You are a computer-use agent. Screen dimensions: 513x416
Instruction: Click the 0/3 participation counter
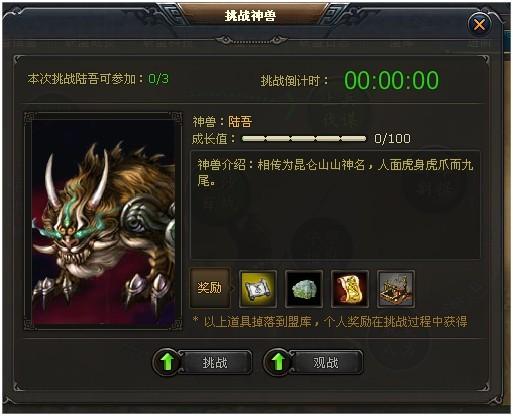click(x=159, y=79)
